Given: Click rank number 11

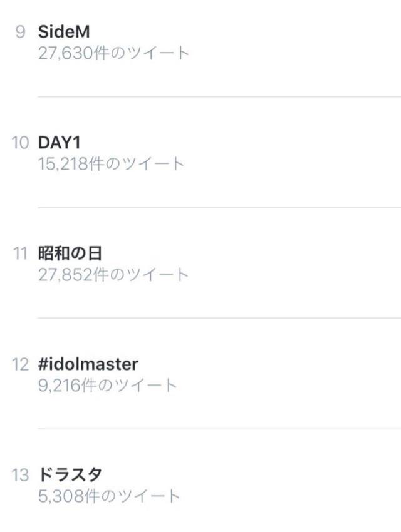Looking at the screenshot, I should 20,253.
